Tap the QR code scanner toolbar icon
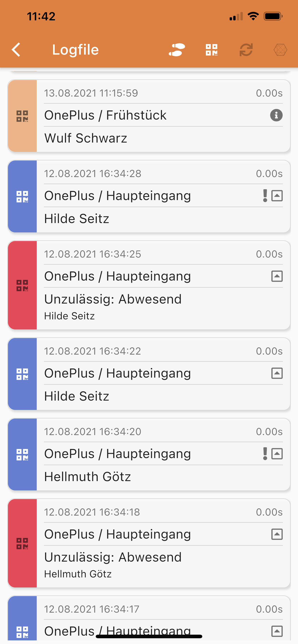Screen dimensions: 298x644 pos(212,50)
